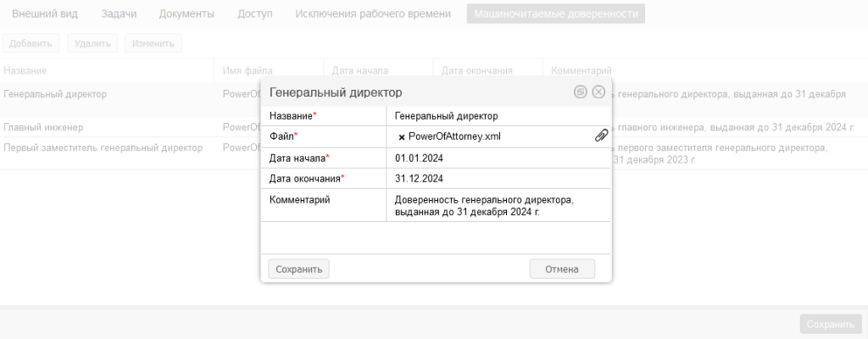Open the Внешний вид tab
This screenshot has height=339, width=868.
pos(47,14)
